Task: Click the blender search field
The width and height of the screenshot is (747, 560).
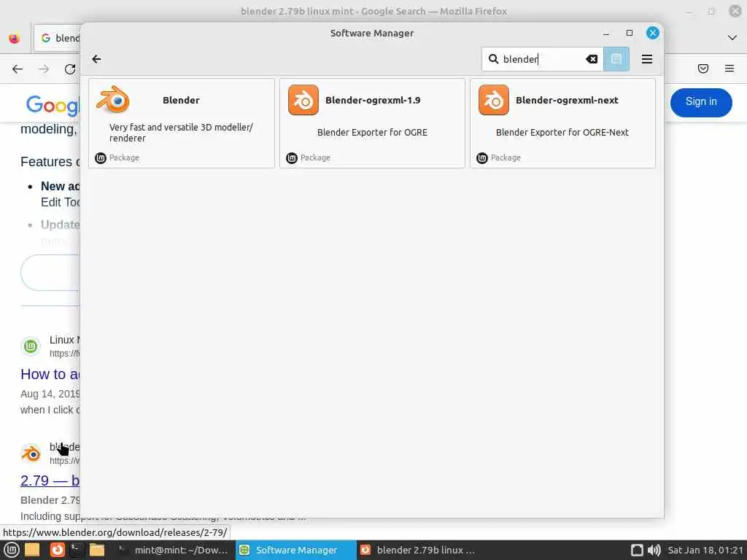Action: [x=543, y=59]
